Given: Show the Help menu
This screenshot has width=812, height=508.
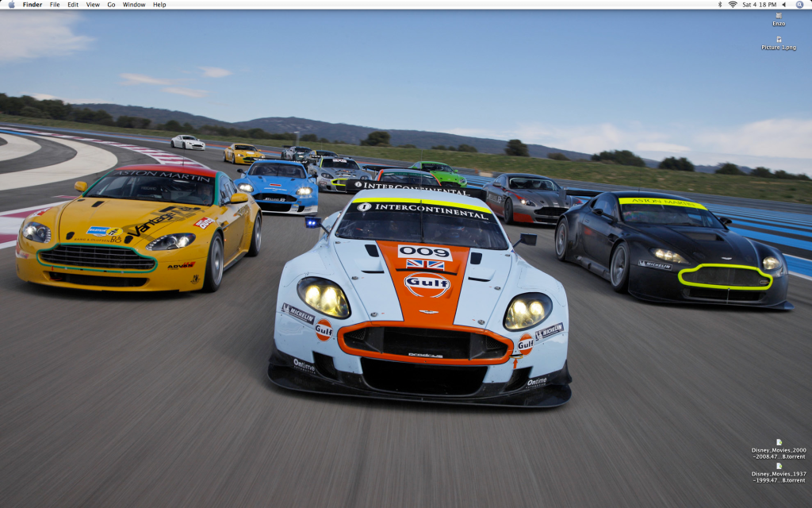Looking at the screenshot, I should (159, 5).
